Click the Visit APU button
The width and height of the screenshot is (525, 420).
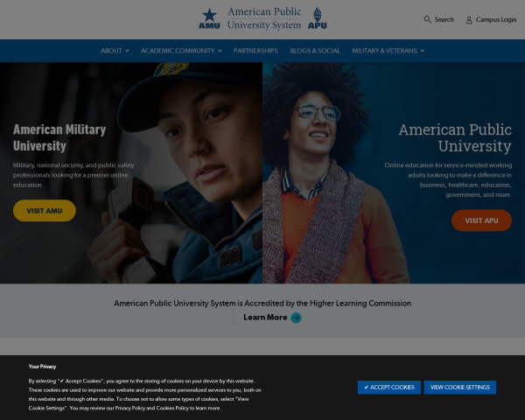point(481,220)
